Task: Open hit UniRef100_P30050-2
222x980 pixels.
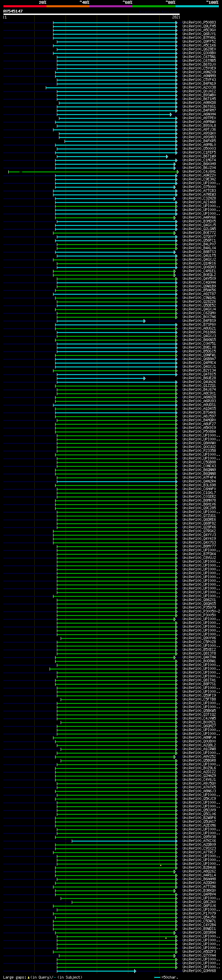Action: click(202, 612)
